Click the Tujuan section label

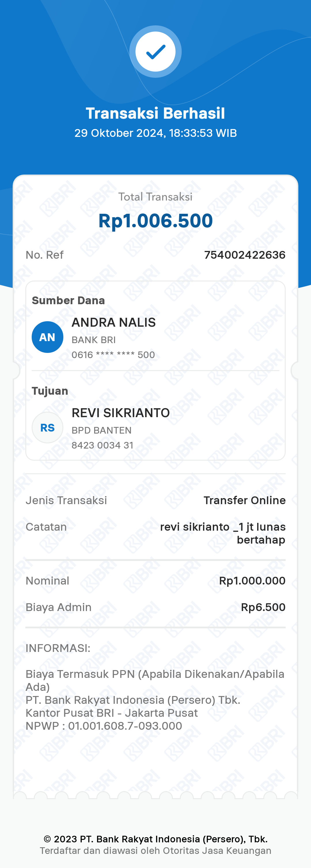(50, 391)
